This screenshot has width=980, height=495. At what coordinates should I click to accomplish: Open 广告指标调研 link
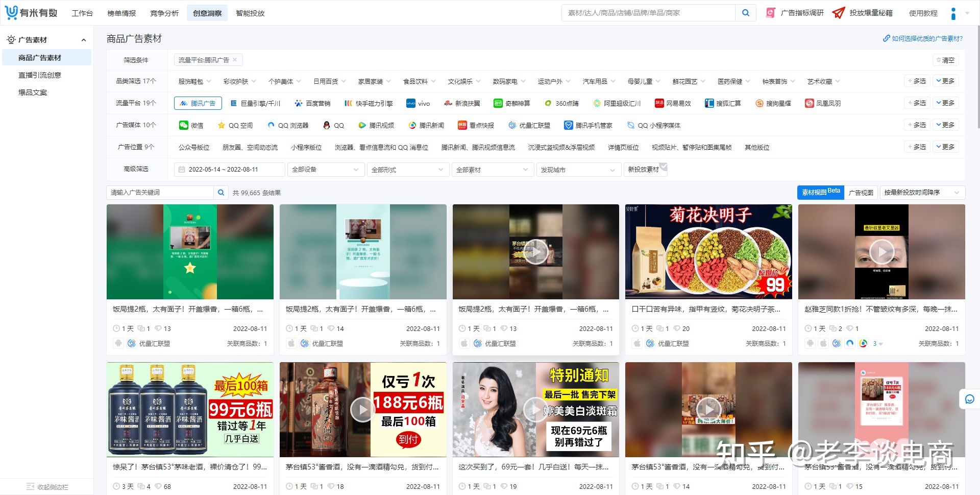coord(795,13)
